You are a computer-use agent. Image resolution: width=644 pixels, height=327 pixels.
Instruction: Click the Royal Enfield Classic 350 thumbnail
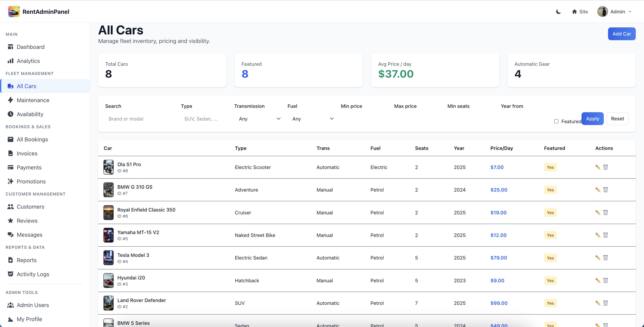tap(108, 212)
